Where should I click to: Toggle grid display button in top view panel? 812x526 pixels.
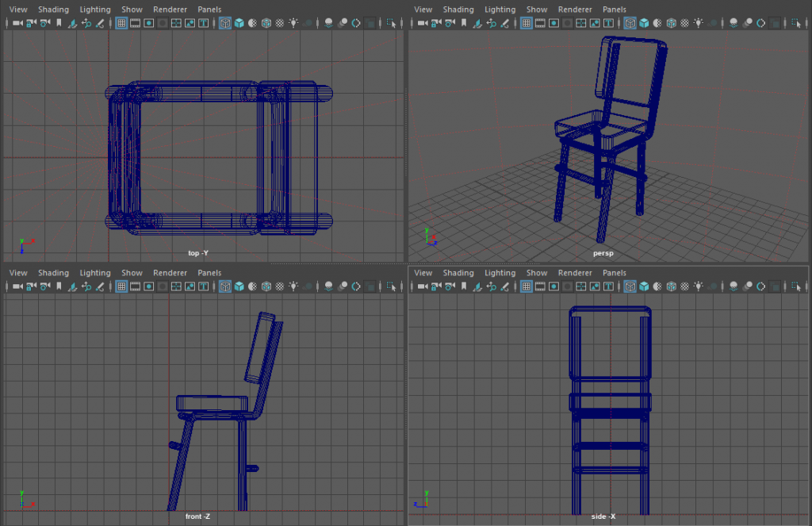click(x=121, y=23)
